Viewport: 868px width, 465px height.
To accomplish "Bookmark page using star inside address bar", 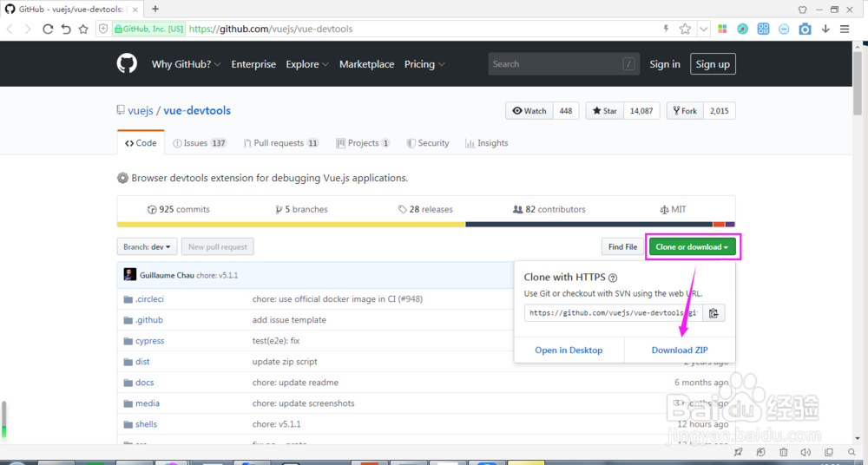I will click(685, 29).
